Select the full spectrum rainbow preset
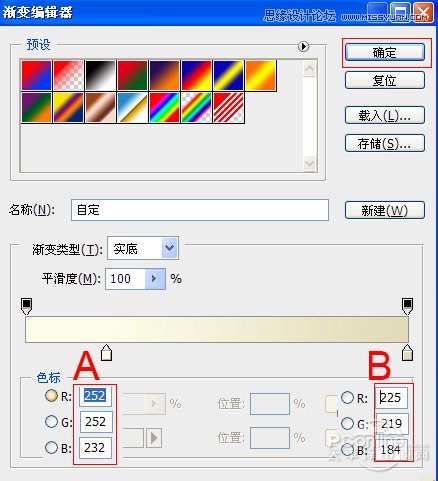Image resolution: width=438 pixels, height=481 pixels. (x=165, y=107)
